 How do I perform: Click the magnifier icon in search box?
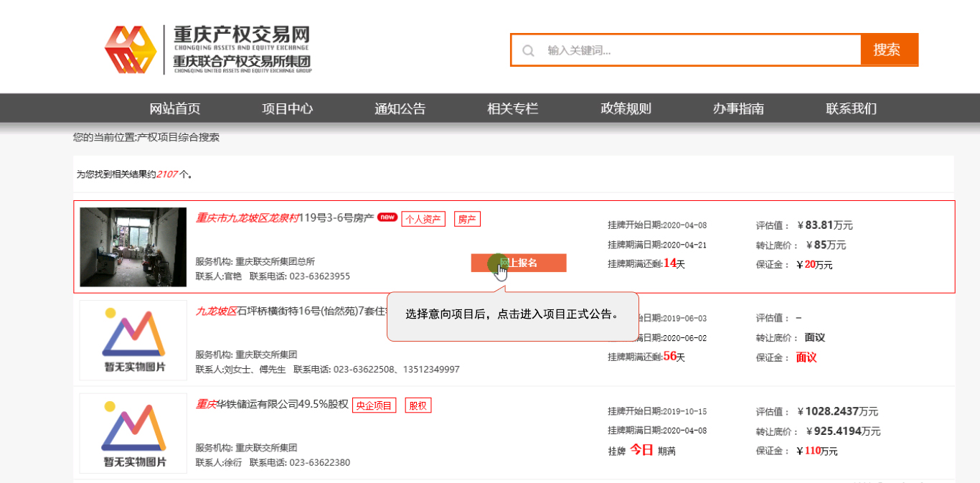pyautogui.click(x=529, y=50)
